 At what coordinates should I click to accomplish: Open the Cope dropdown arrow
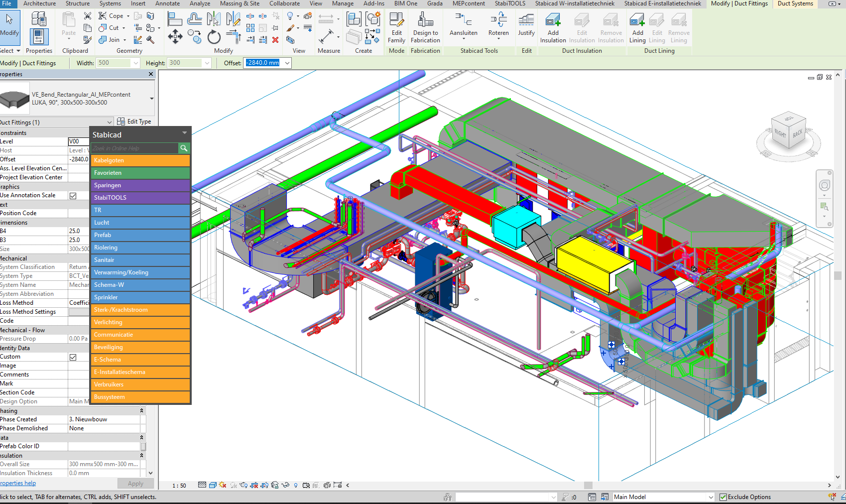[128, 16]
